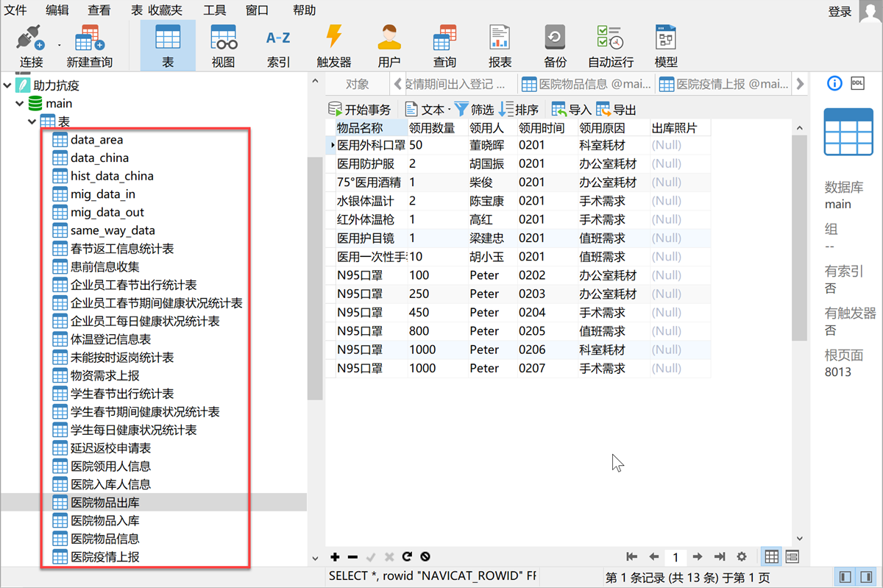This screenshot has width=883, height=588.
Task: Collapse the 表 tables tree node
Action: pos(32,121)
